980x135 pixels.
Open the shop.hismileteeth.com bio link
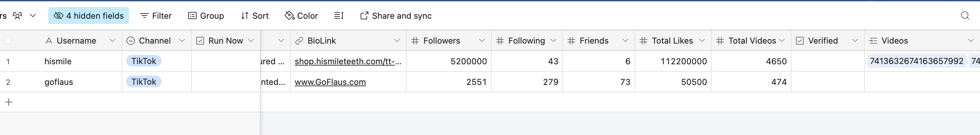click(x=347, y=61)
